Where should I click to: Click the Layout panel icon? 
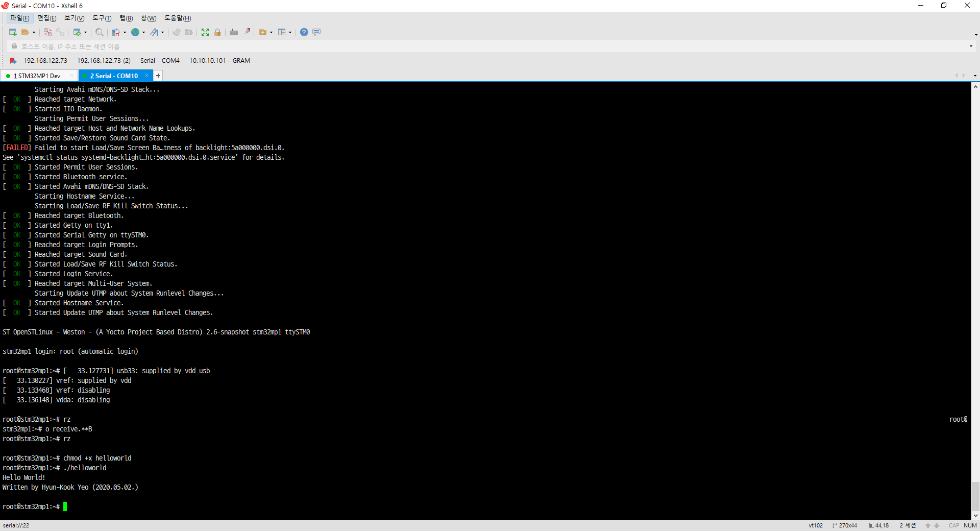[x=282, y=32]
